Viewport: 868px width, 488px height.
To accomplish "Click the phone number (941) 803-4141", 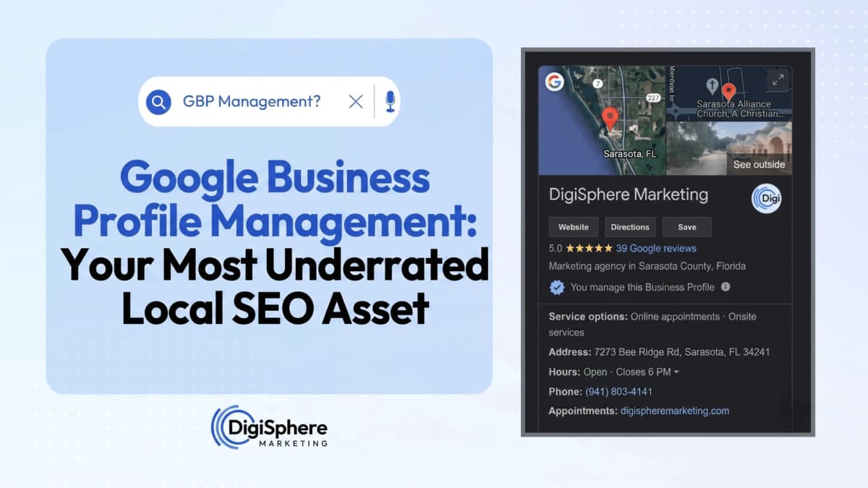I will pyautogui.click(x=618, y=391).
